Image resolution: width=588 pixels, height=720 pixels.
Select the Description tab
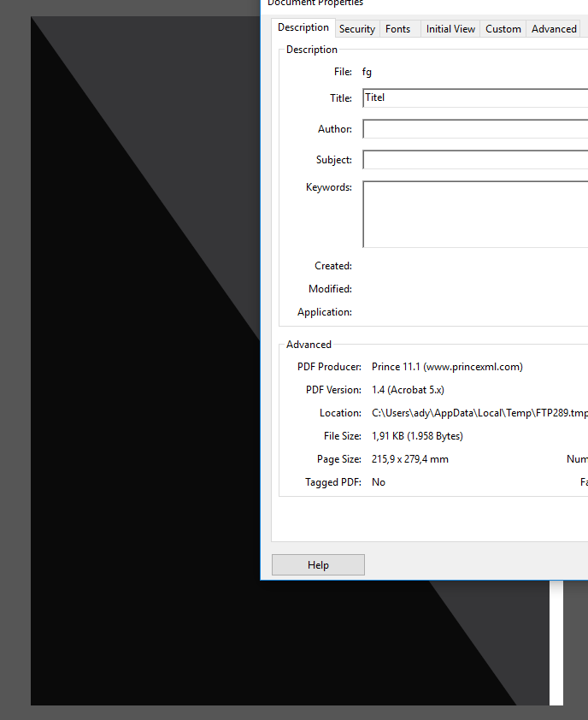(x=303, y=27)
